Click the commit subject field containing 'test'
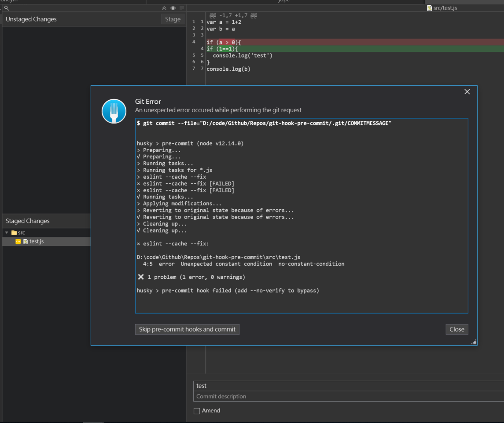Viewport: 504px width, 423px height. [x=349, y=386]
